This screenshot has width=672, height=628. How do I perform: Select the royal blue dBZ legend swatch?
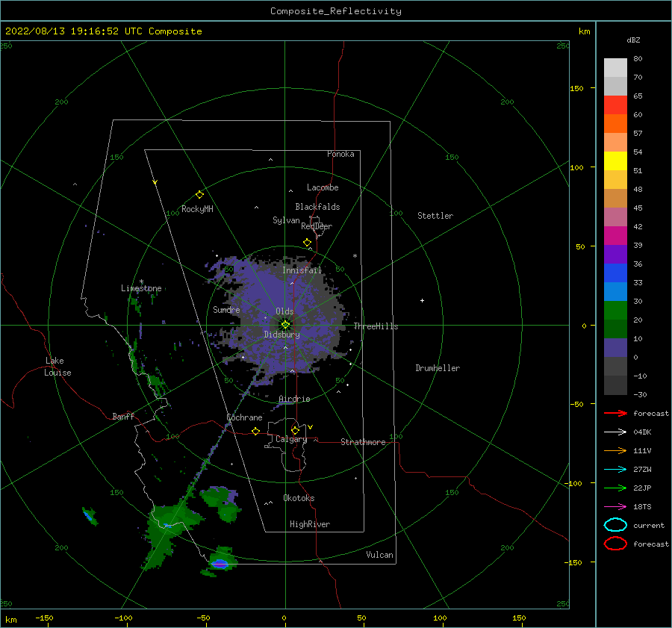coord(615,273)
